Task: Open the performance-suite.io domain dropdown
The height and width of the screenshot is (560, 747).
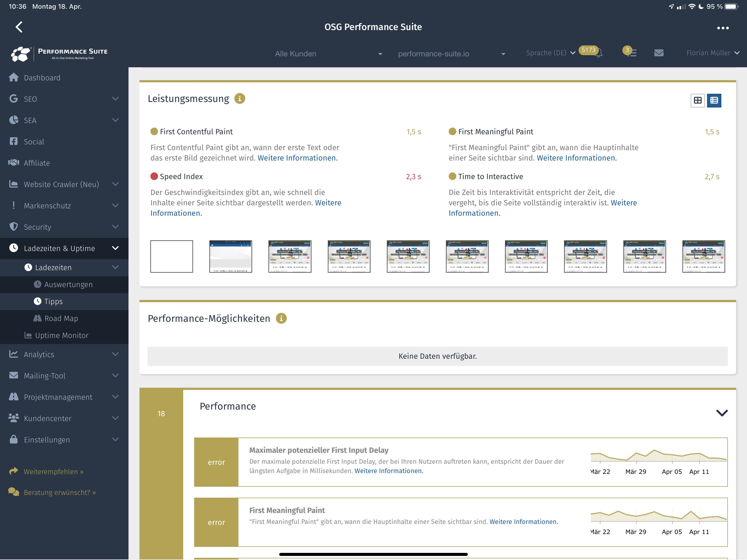Action: point(451,54)
